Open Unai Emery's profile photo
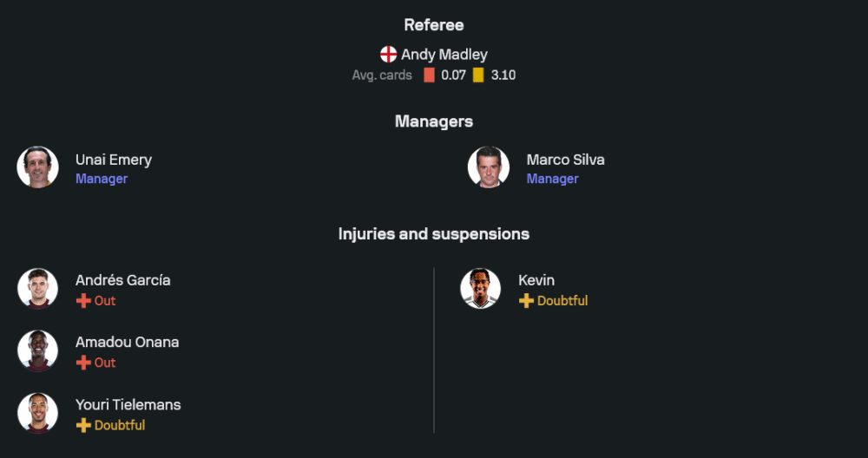Viewport: 868px width, 458px height. pos(37,167)
